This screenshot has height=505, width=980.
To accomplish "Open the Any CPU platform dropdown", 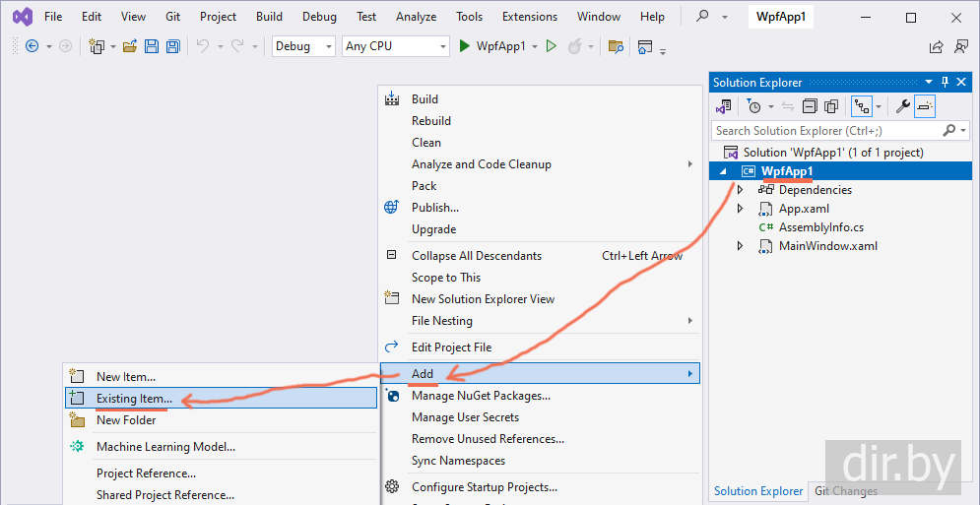I will pyautogui.click(x=396, y=46).
